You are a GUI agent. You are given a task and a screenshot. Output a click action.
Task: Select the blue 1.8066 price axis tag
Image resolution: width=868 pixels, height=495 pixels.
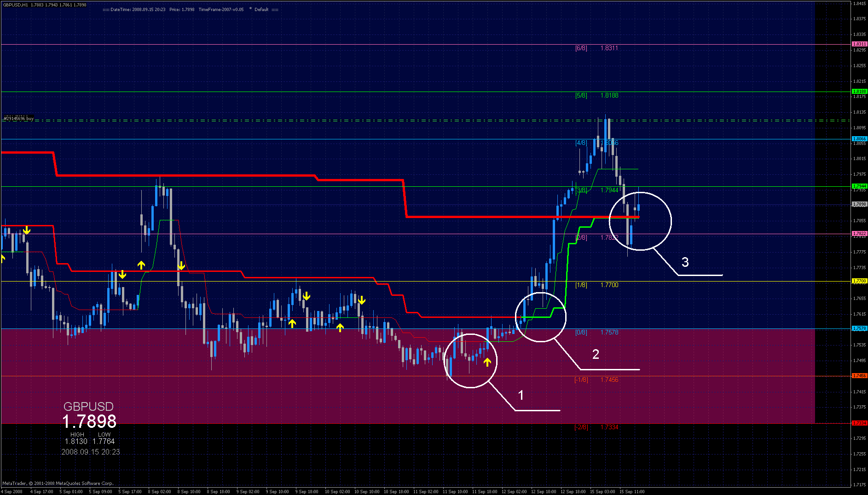[x=859, y=139]
